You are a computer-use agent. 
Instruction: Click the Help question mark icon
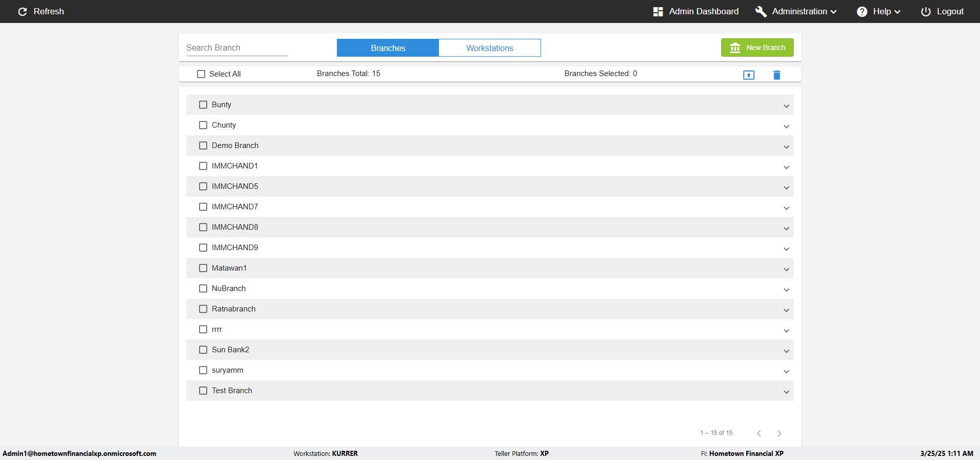tap(862, 11)
